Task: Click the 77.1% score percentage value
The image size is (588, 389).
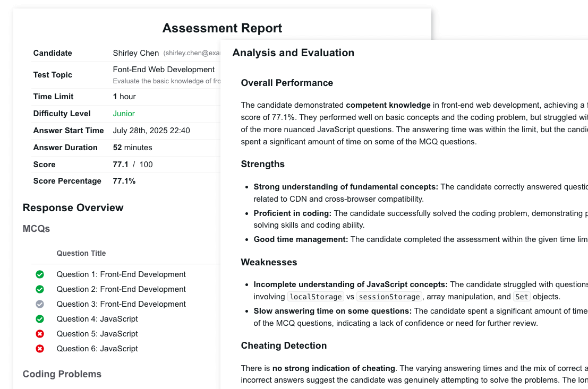Action: [123, 181]
